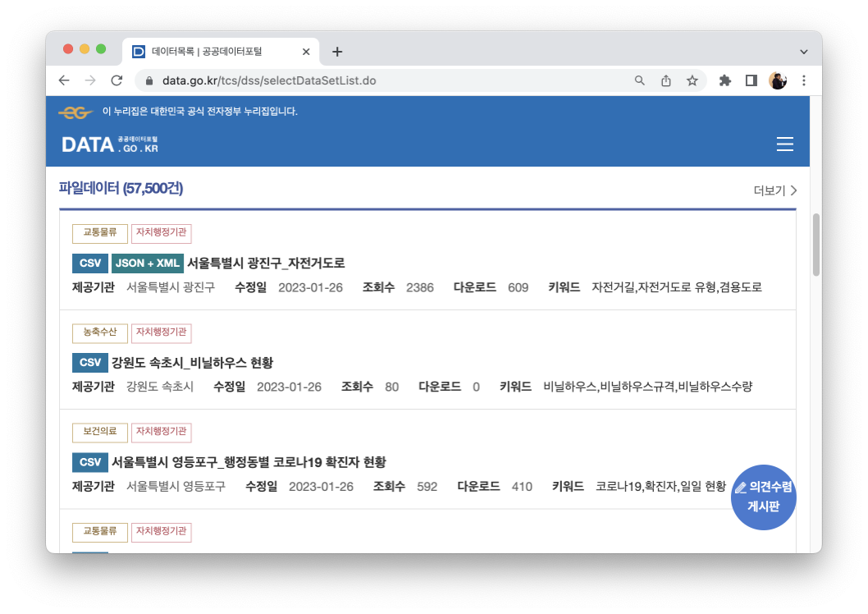Open the Chrome extensions puzzle icon
The image size is (868, 614).
tap(724, 80)
